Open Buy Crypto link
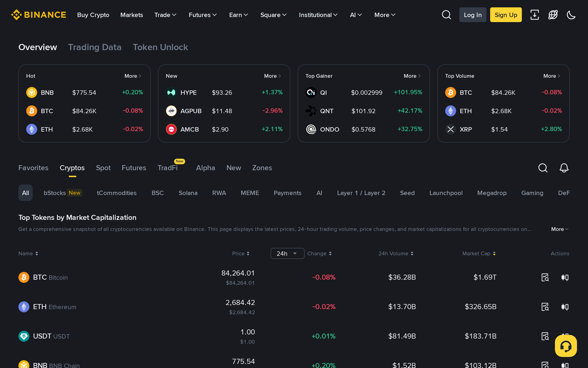The height and width of the screenshot is (368, 588). 93,15
